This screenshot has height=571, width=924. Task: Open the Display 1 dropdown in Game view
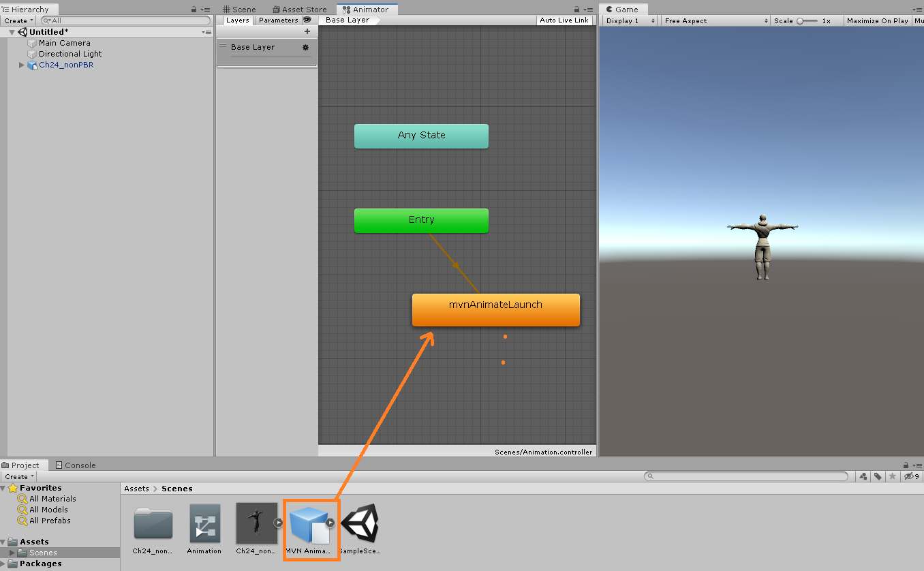click(630, 21)
